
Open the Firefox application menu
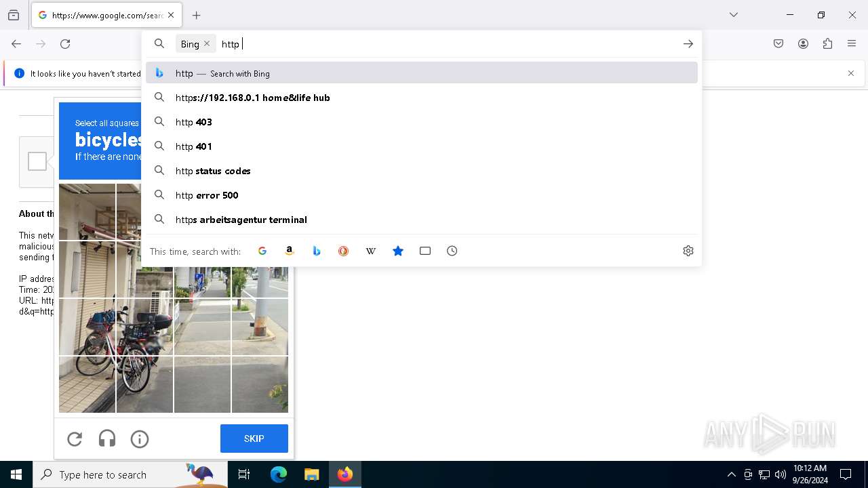click(852, 44)
